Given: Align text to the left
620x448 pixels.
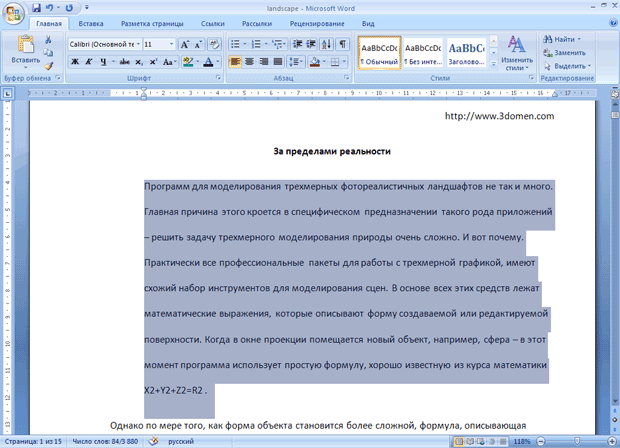Looking at the screenshot, I should pyautogui.click(x=235, y=62).
